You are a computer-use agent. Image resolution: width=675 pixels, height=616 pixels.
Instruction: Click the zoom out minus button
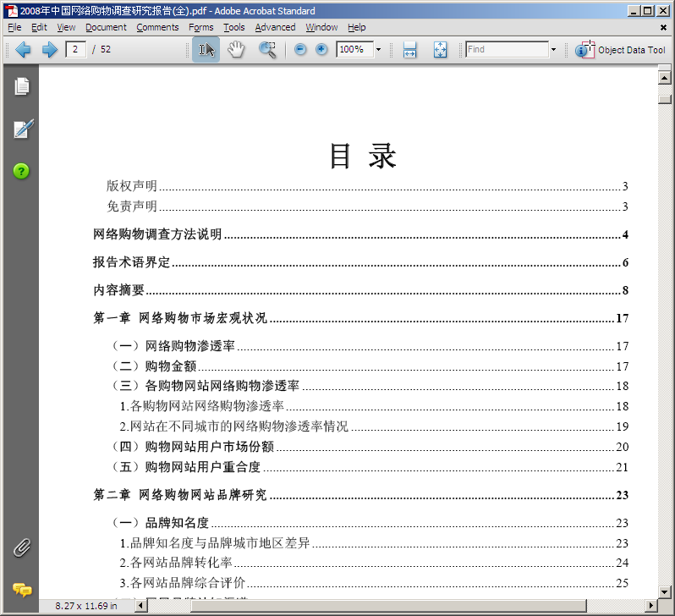click(x=300, y=50)
